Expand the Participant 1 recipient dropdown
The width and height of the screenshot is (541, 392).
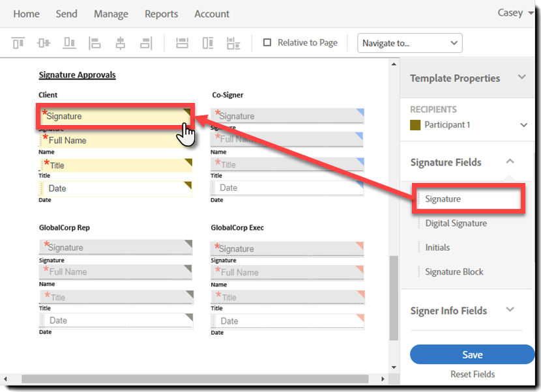pyautogui.click(x=524, y=125)
